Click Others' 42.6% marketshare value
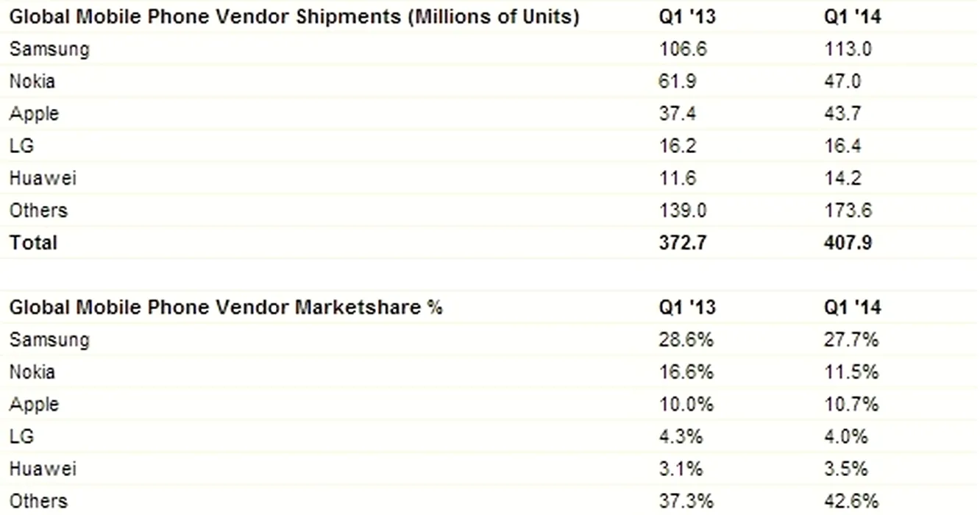The image size is (980, 515). pyautogui.click(x=851, y=501)
